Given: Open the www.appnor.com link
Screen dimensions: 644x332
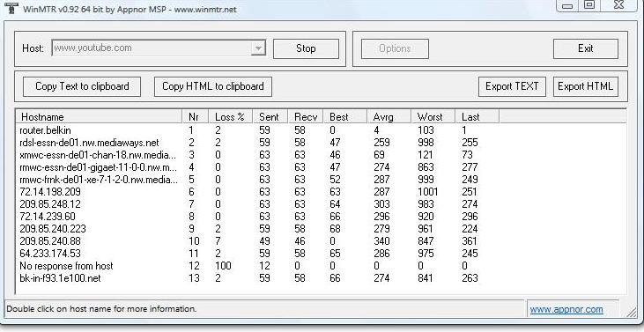Looking at the screenshot, I should point(566,309).
